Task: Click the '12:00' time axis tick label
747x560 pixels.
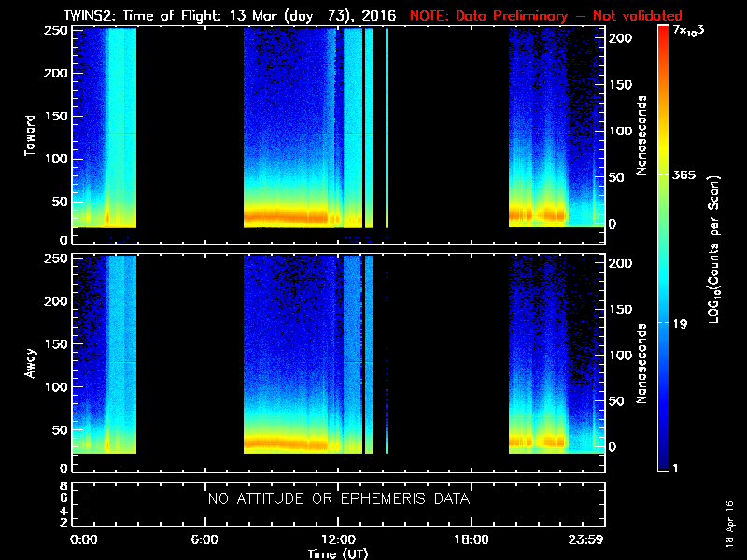Action: coord(337,539)
